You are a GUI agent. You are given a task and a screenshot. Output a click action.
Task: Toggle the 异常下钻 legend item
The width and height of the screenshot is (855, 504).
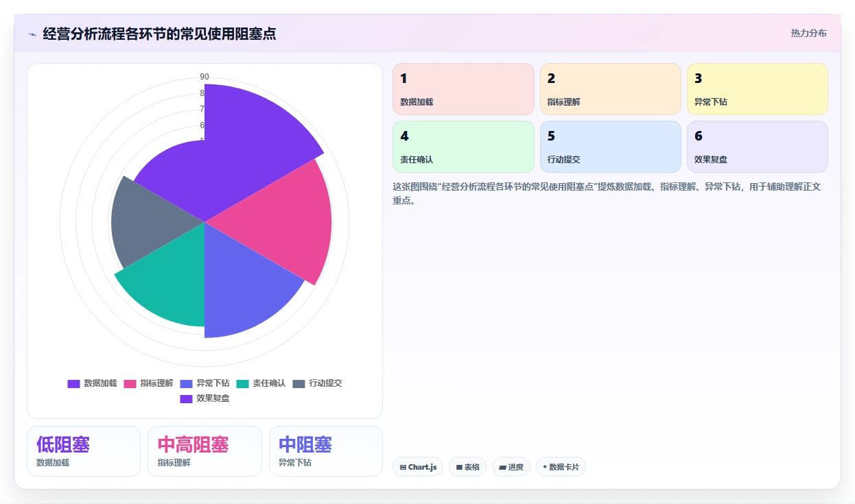coord(204,383)
